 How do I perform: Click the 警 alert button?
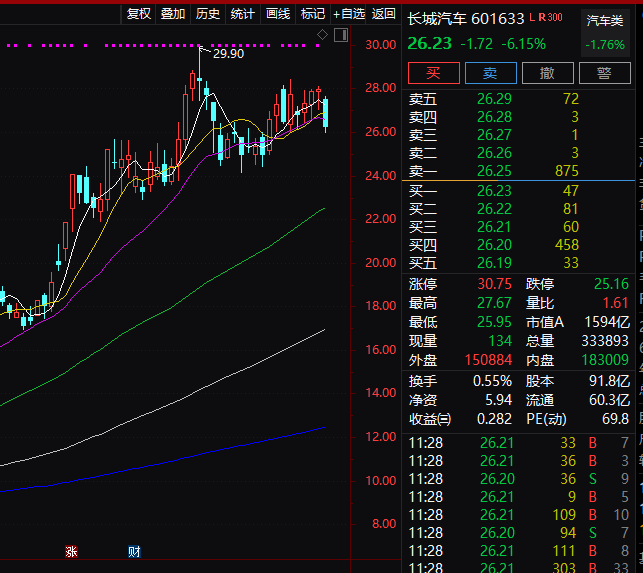pyautogui.click(x=604, y=73)
